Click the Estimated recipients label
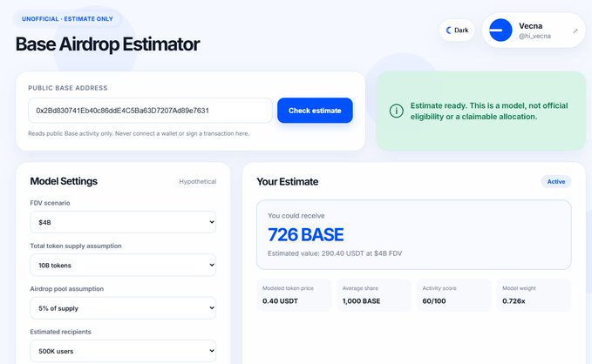 [60, 332]
